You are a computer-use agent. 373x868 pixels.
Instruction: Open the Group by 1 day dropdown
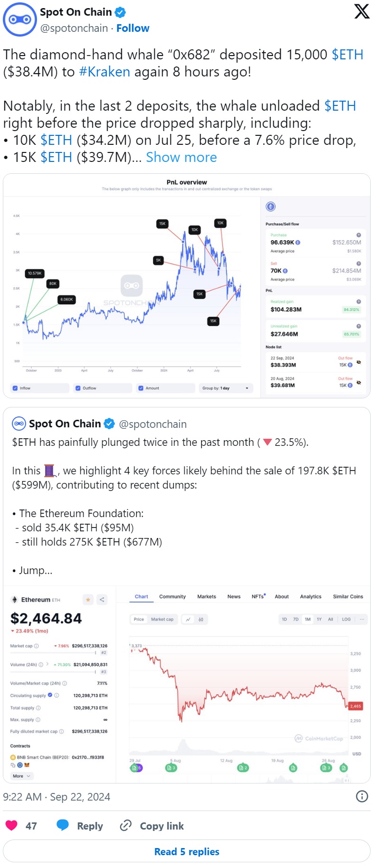pos(226,388)
